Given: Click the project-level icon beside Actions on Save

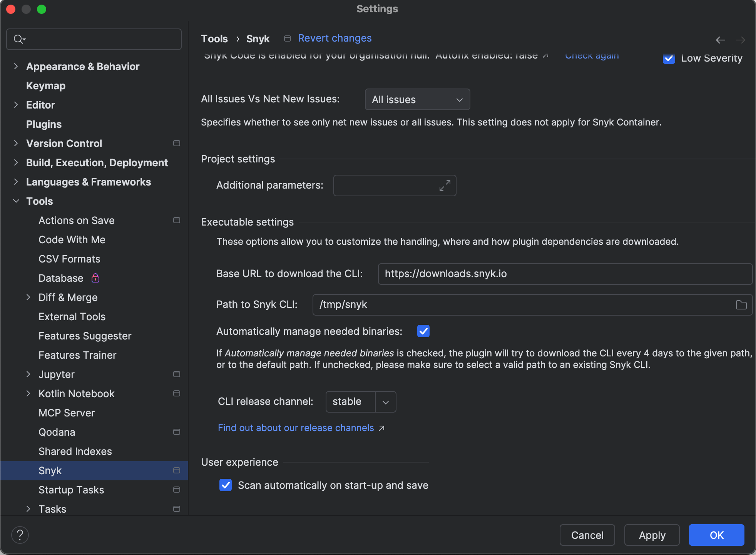Looking at the screenshot, I should (x=177, y=220).
